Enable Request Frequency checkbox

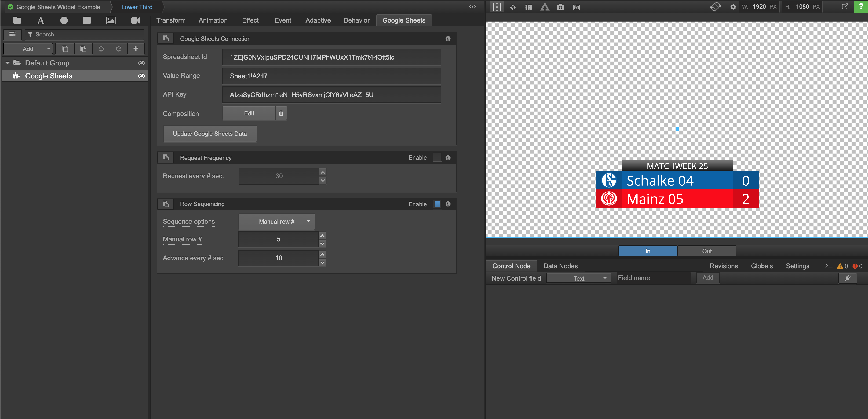pos(437,158)
